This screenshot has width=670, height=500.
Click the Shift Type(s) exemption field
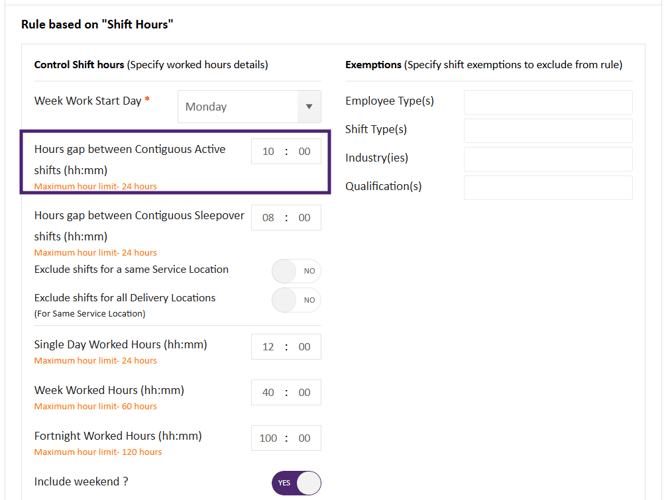(x=548, y=130)
